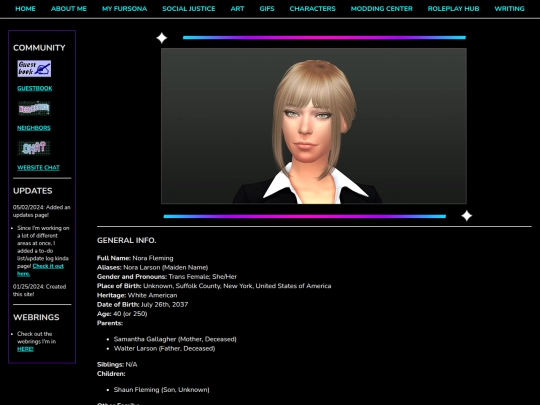This screenshot has height=405, width=540.
Task: Click the Chat badge image
Action: [34, 148]
